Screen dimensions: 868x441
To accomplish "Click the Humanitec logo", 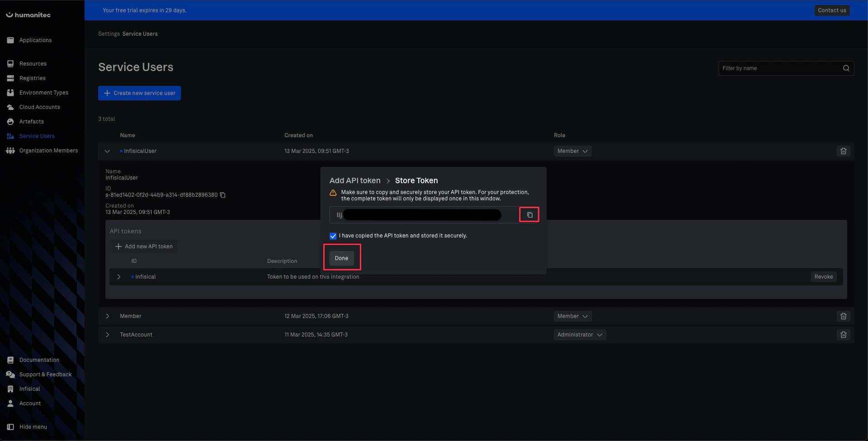I will [x=28, y=15].
